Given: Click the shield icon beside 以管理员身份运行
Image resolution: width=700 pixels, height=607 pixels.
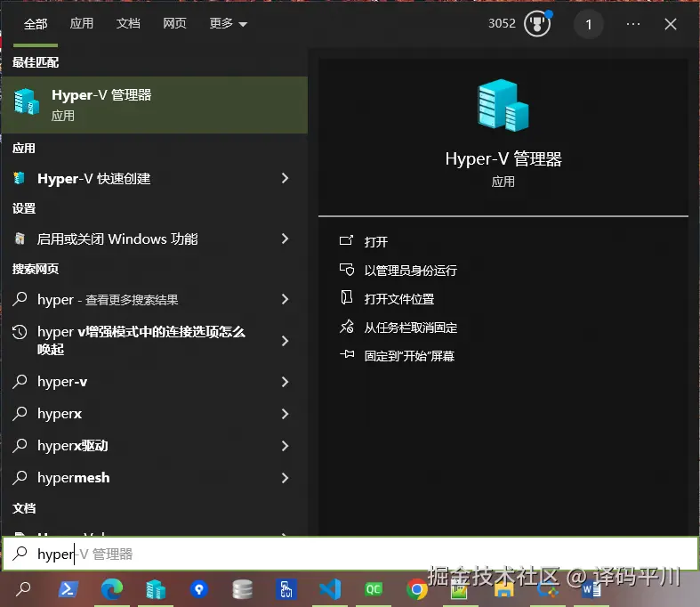Looking at the screenshot, I should [x=346, y=270].
